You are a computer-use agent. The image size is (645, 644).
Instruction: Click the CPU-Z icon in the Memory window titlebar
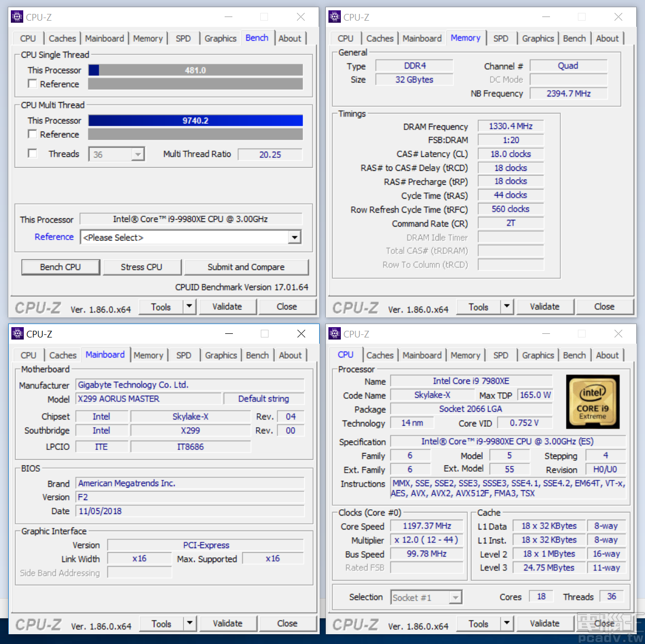click(x=334, y=16)
